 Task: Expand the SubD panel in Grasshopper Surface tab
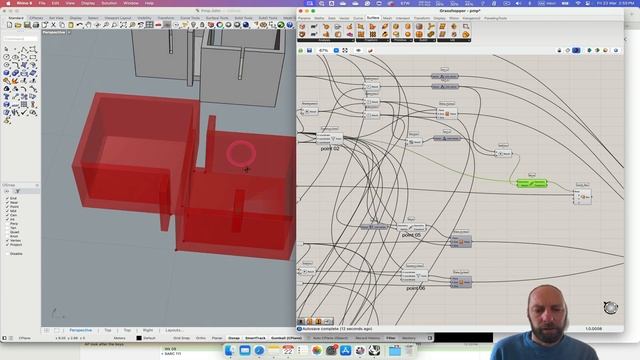point(425,40)
